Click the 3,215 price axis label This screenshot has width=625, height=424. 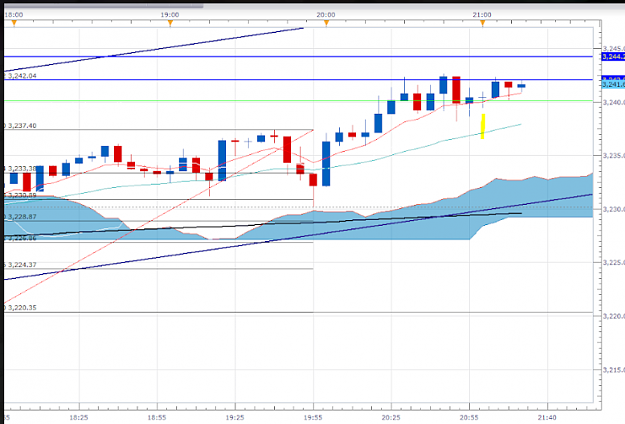coord(614,370)
